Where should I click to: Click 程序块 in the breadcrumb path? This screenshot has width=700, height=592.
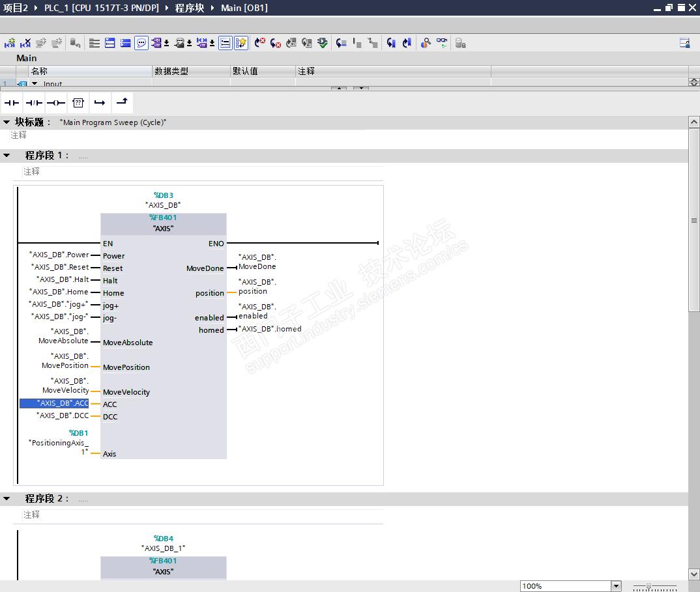coord(189,8)
